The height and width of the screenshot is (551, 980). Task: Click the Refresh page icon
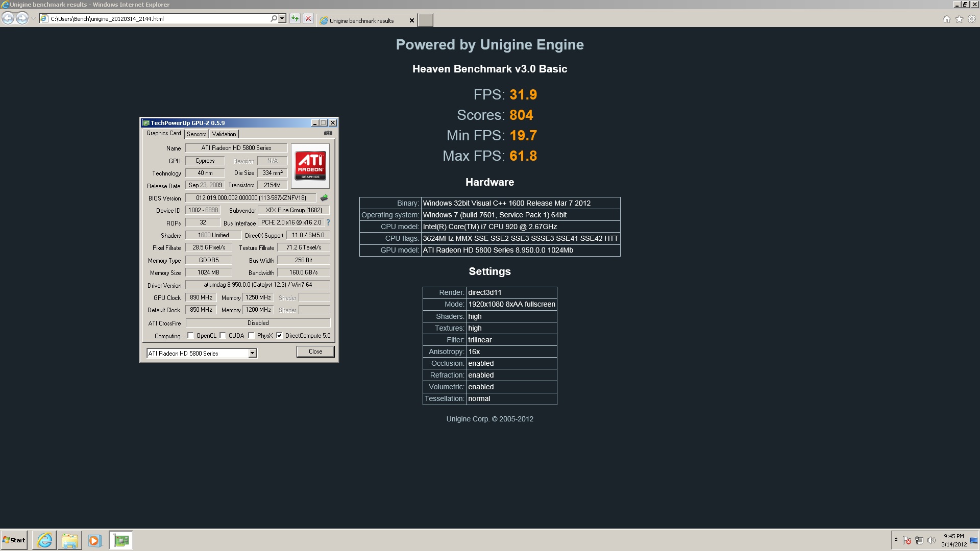point(295,19)
